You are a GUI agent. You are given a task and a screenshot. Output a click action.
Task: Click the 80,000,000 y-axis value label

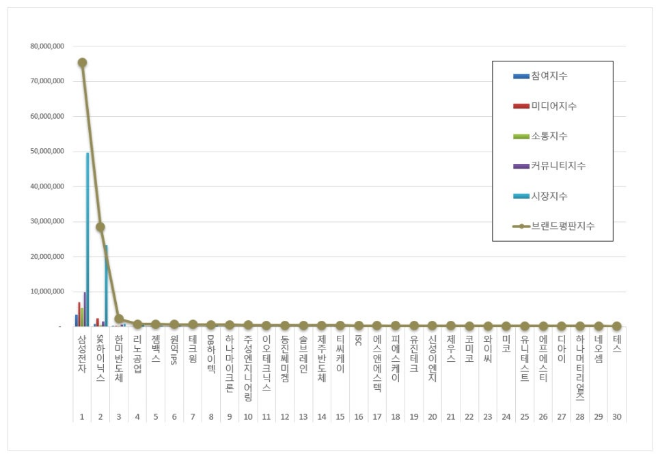click(48, 46)
